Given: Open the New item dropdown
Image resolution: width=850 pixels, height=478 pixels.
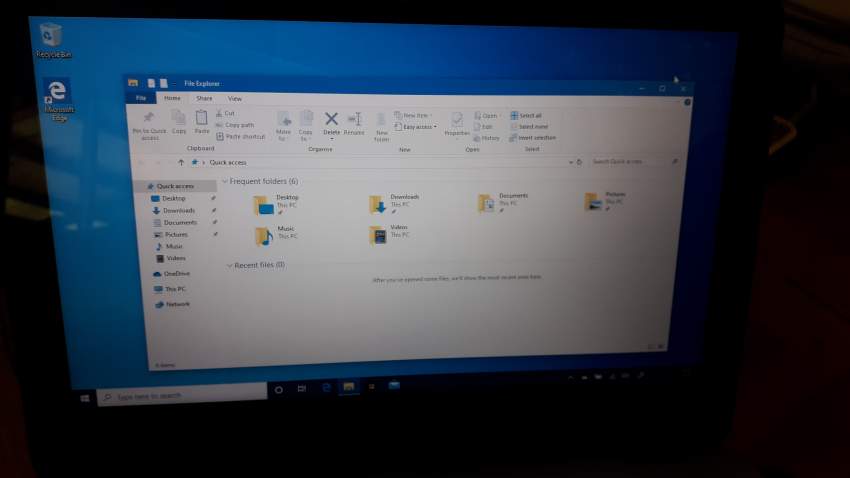Looking at the screenshot, I should [x=413, y=115].
